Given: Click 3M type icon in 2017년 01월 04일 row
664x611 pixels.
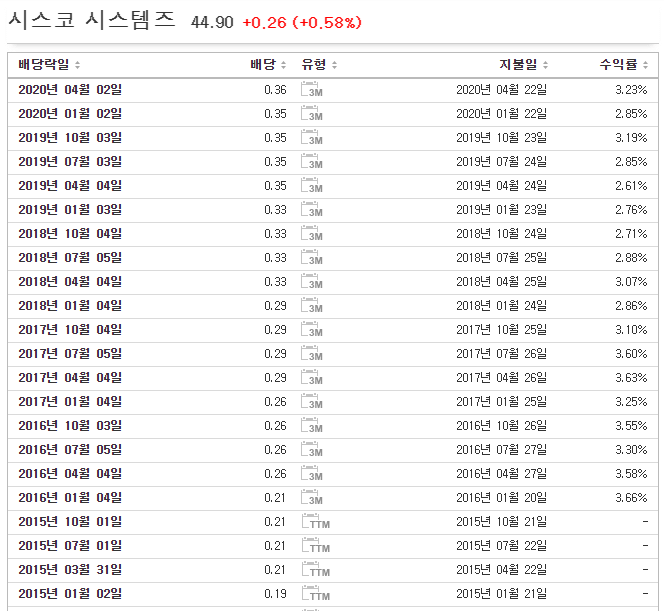Looking at the screenshot, I should [x=312, y=401].
